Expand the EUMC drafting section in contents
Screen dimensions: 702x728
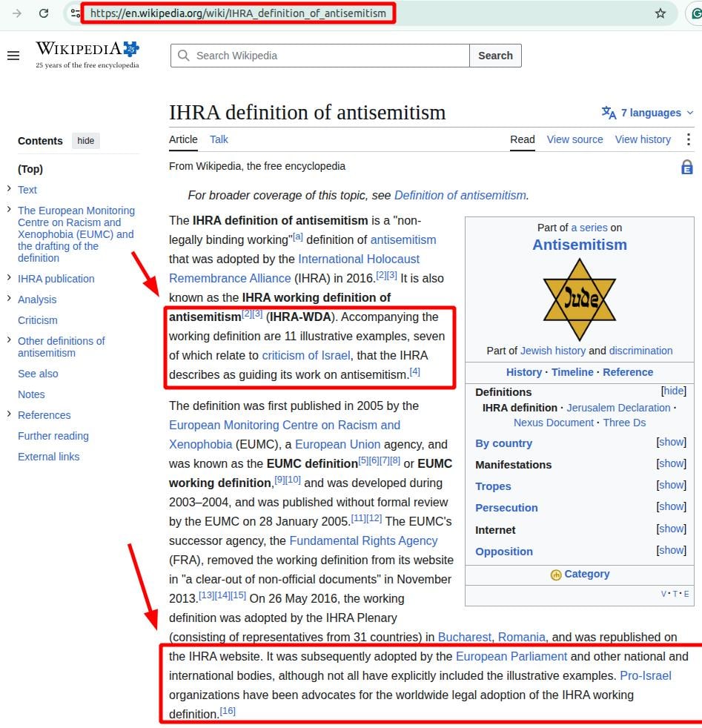pos(9,209)
